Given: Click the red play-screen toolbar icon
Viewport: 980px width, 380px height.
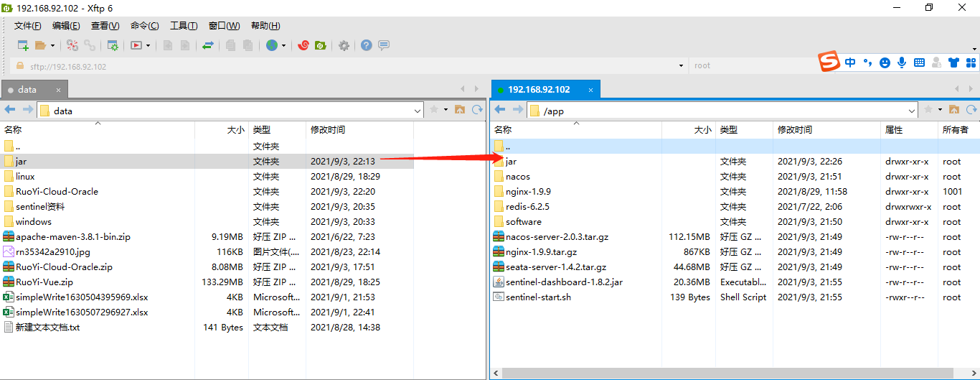Looking at the screenshot, I should (x=136, y=45).
